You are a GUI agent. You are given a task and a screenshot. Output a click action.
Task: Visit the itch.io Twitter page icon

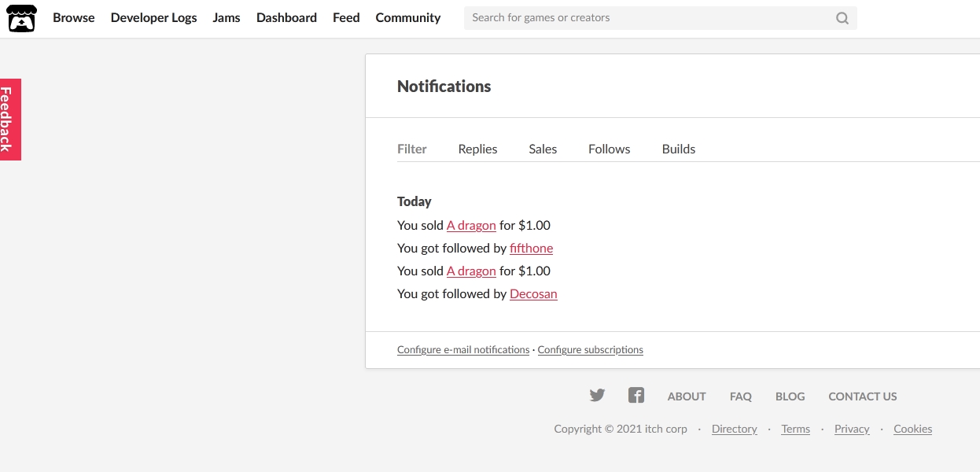(597, 396)
